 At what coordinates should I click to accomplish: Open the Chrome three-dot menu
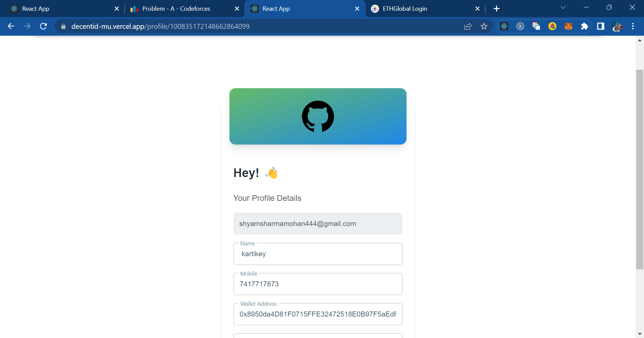pos(633,26)
